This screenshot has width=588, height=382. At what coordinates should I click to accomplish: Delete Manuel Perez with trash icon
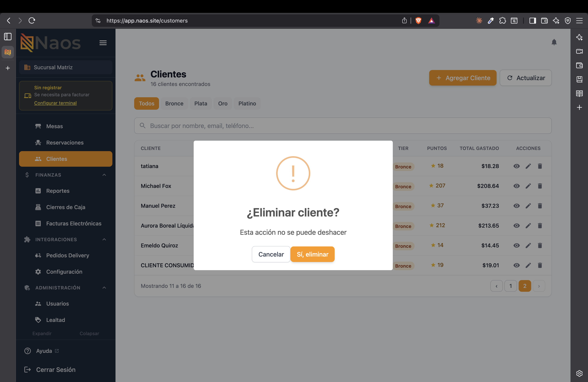point(540,206)
